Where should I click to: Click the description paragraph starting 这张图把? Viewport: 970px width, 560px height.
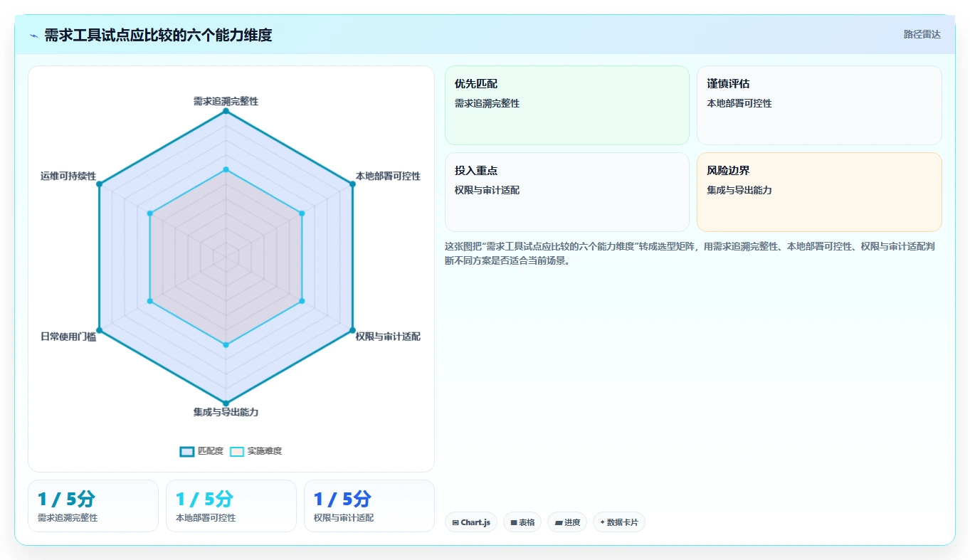coord(689,253)
